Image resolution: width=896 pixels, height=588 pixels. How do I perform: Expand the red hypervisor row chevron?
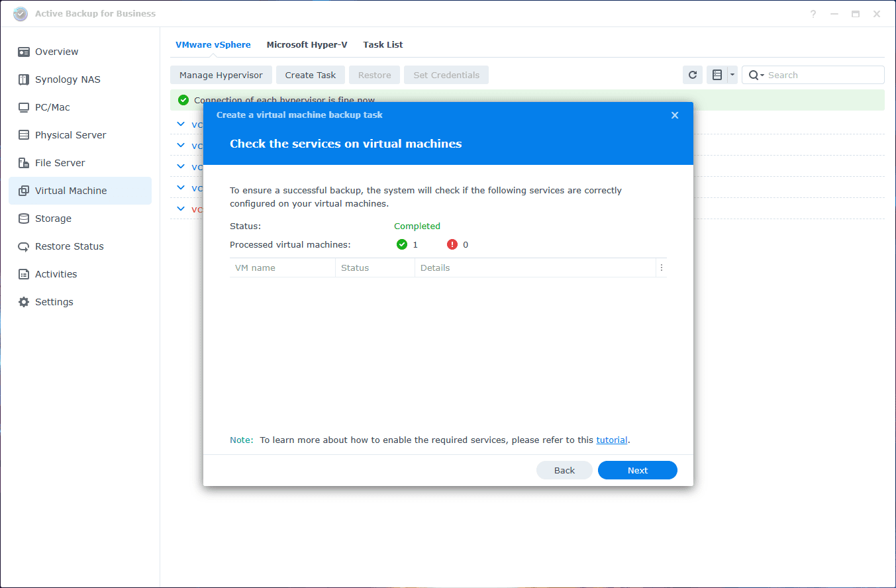point(181,209)
